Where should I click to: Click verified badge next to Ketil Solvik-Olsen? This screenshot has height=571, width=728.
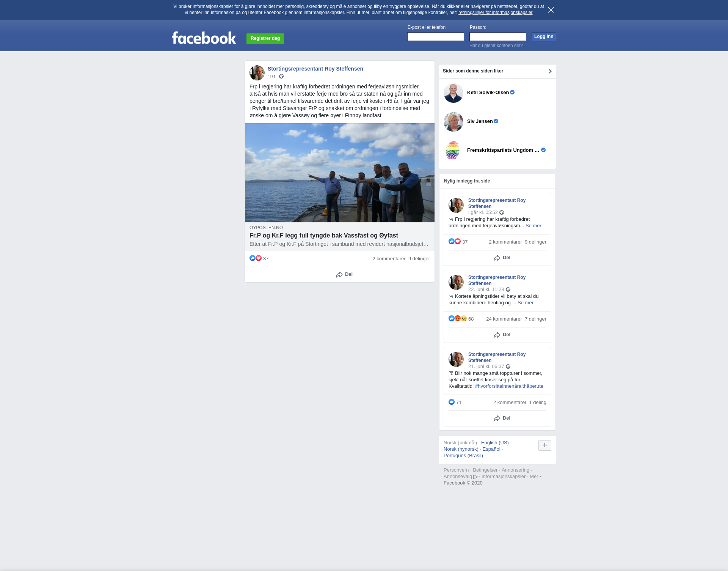pyautogui.click(x=512, y=93)
